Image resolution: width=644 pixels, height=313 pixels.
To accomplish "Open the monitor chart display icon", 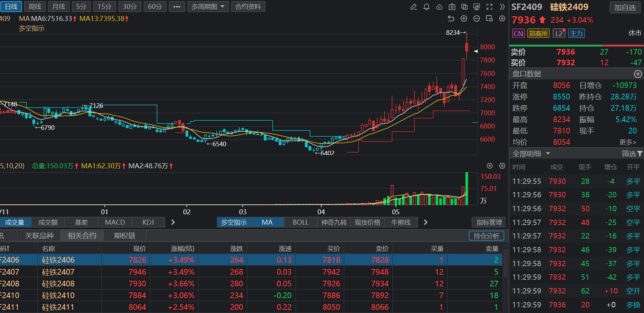I will 477,7.
